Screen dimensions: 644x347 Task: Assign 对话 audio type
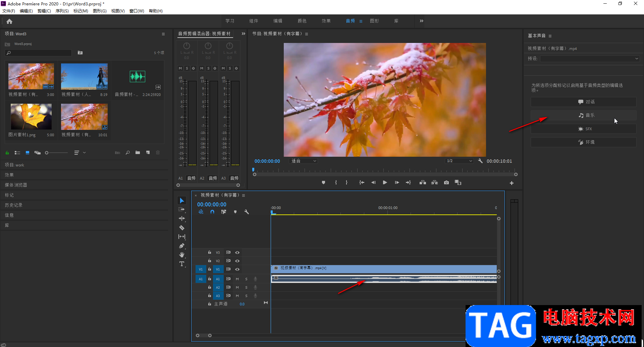583,102
